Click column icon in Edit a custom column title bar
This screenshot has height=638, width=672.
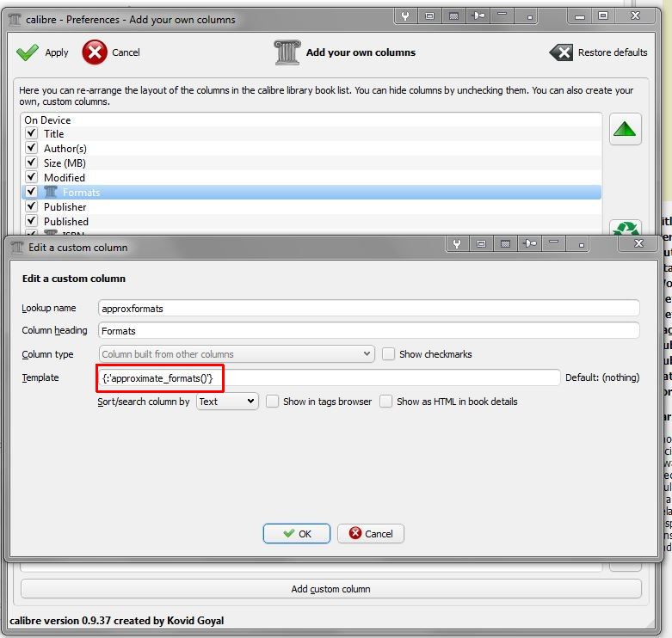[17, 247]
